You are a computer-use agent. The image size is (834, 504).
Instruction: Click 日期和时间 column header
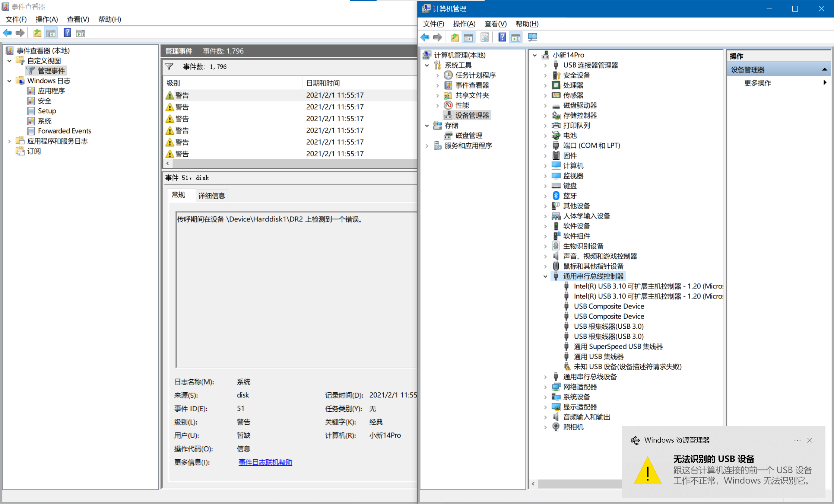pos(360,83)
